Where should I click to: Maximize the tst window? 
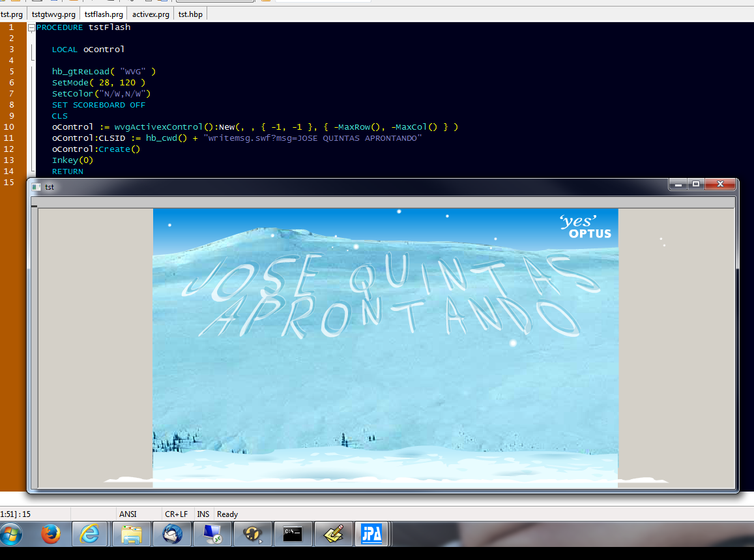pyautogui.click(x=695, y=184)
